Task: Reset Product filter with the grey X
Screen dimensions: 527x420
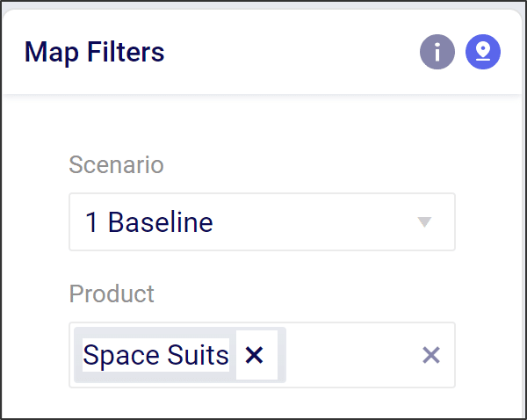Action: point(430,355)
